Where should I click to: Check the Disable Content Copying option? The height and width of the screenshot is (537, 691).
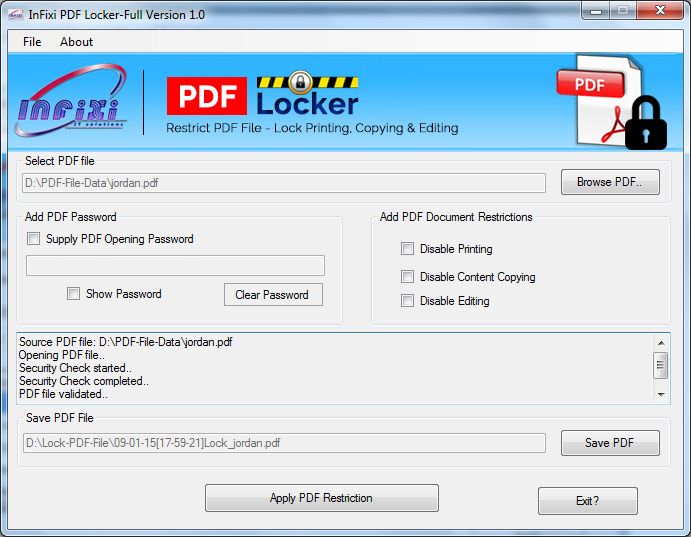coord(407,277)
